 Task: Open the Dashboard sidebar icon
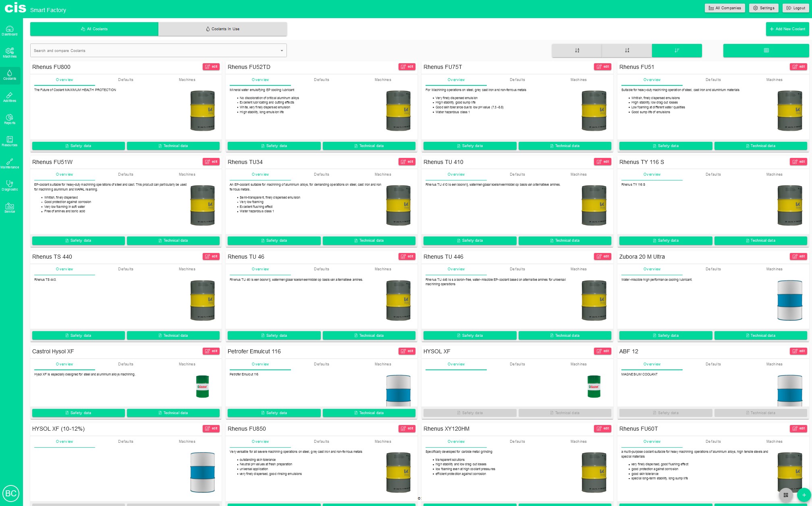10,30
